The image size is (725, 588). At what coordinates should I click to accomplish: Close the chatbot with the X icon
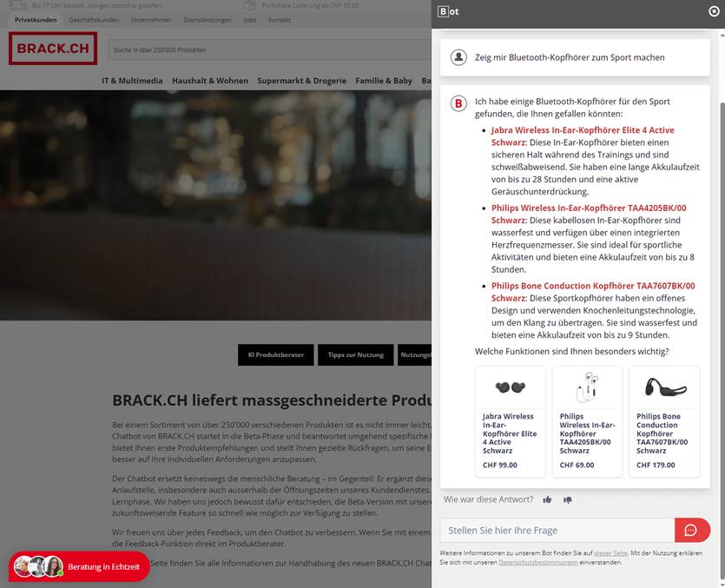point(715,11)
